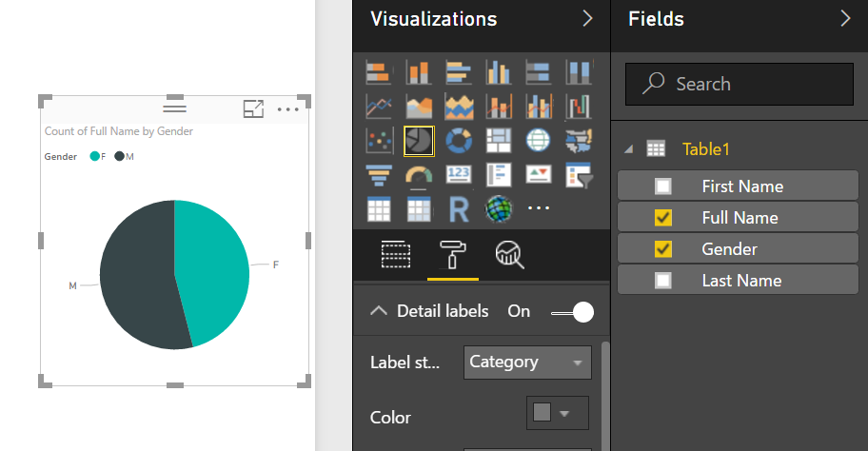This screenshot has width=868, height=451.
Task: Select the line chart visual
Action: tap(379, 107)
